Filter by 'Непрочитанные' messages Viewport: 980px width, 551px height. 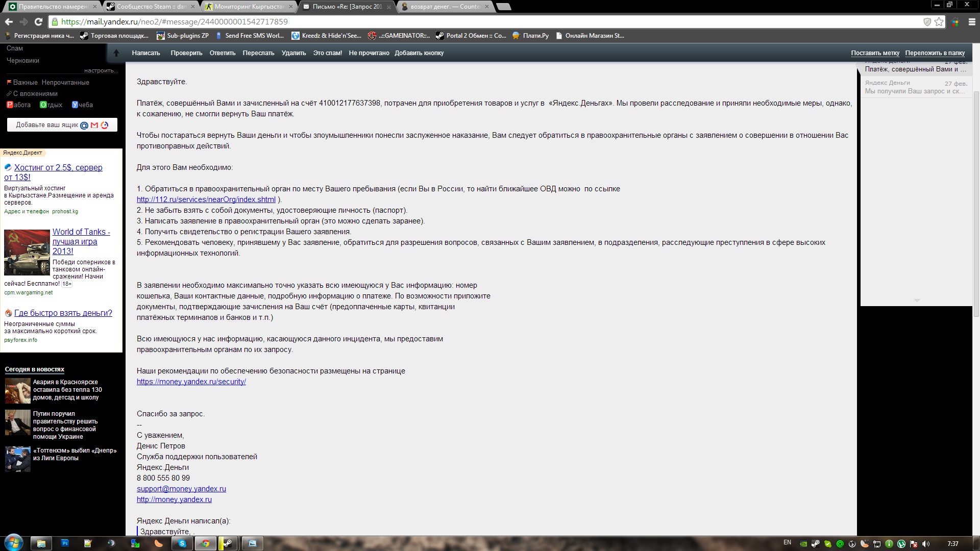pyautogui.click(x=65, y=83)
